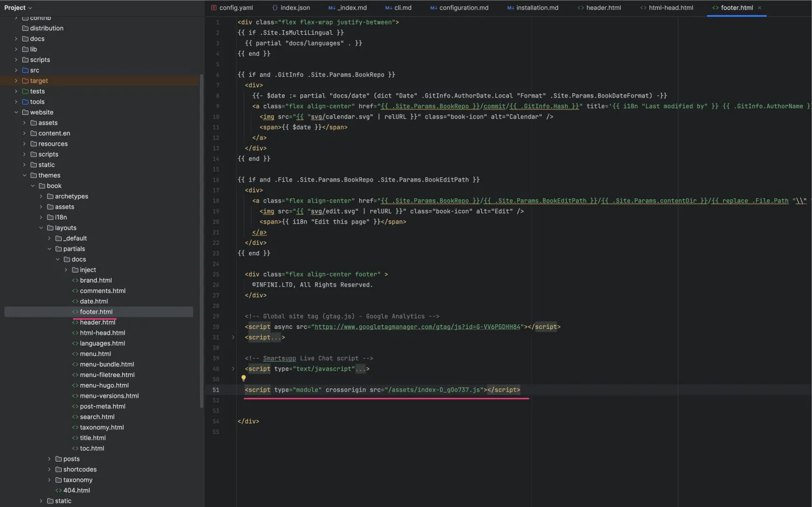The height and width of the screenshot is (507, 812).
Task: Open title.html file
Action: coord(93,438)
